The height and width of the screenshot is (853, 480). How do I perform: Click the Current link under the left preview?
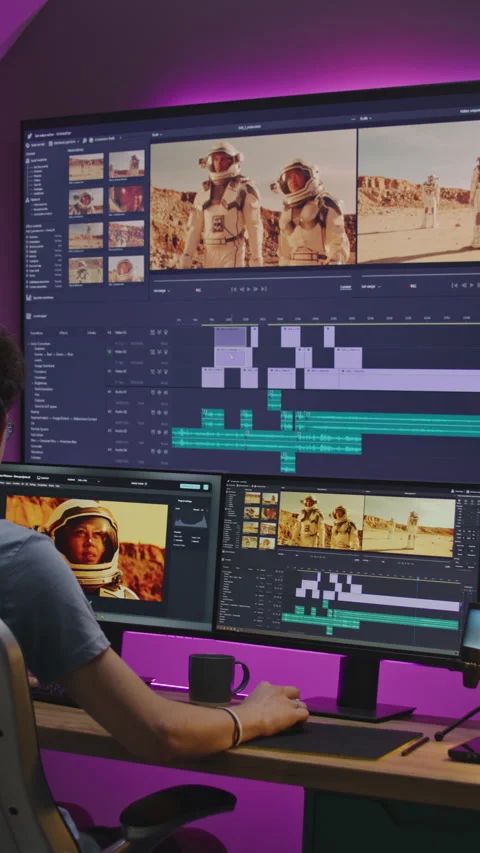pyautogui.click(x=346, y=287)
